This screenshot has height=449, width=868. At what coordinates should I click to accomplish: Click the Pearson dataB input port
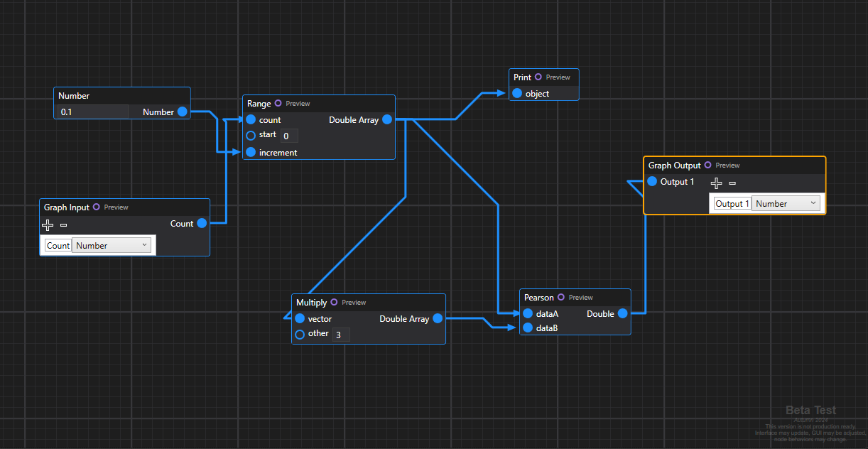528,328
